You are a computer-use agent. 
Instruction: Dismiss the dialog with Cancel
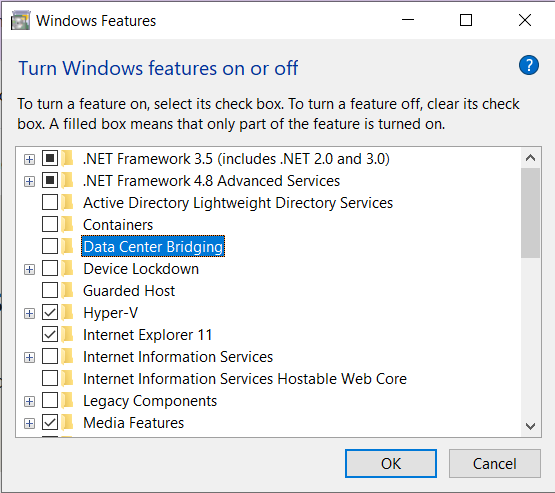pos(494,464)
